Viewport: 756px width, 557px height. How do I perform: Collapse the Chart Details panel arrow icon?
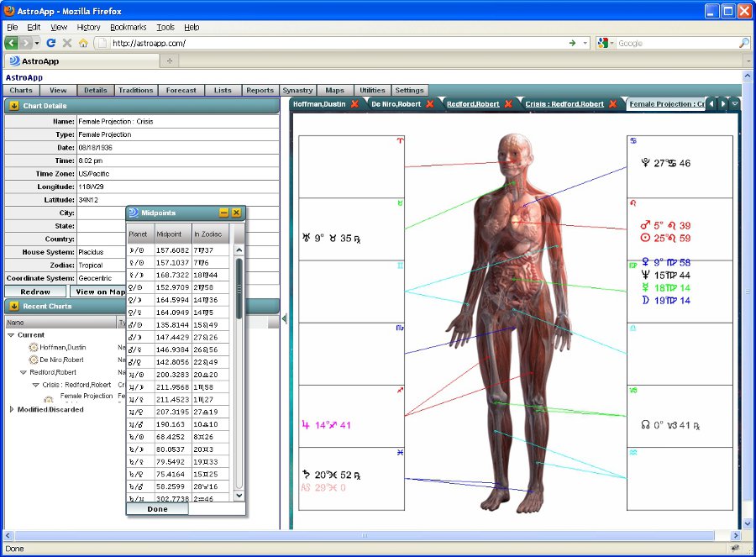(14, 106)
